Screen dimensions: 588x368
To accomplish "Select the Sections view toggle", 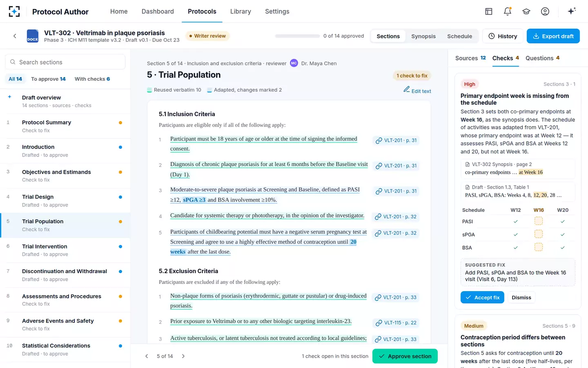I will [388, 36].
